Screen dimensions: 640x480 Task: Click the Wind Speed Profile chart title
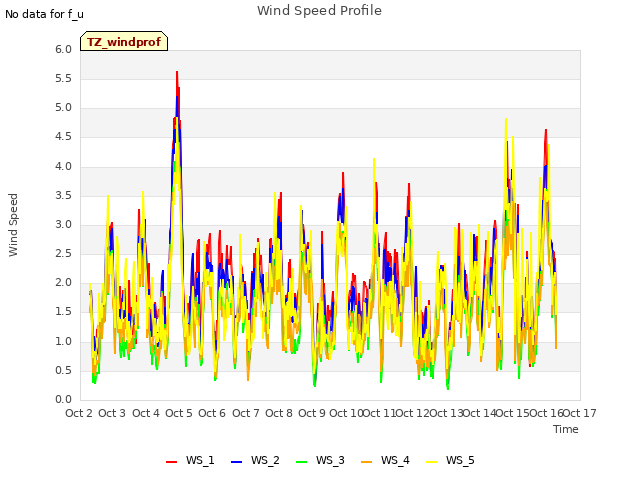point(319,11)
